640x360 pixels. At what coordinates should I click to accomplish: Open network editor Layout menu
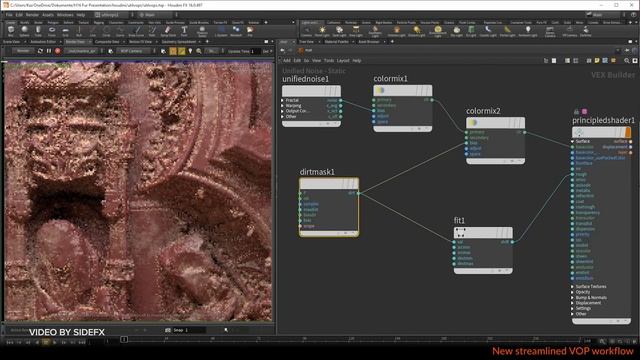[x=343, y=60]
